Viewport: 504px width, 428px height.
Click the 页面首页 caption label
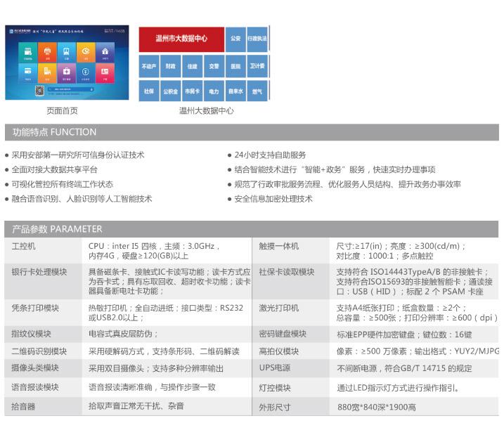(62, 110)
